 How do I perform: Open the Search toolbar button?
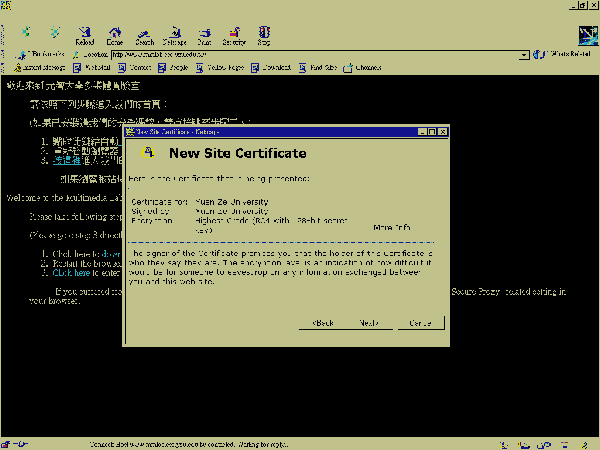pyautogui.click(x=145, y=36)
